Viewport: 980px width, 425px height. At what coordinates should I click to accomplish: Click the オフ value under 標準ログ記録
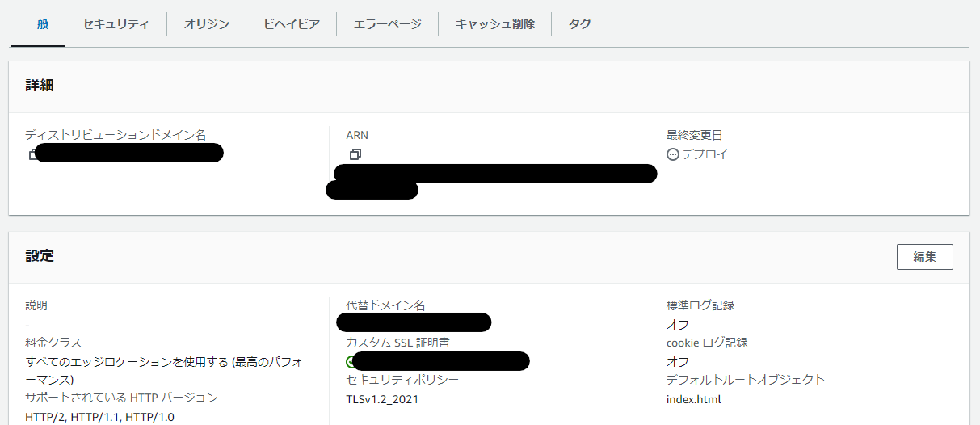tap(678, 324)
